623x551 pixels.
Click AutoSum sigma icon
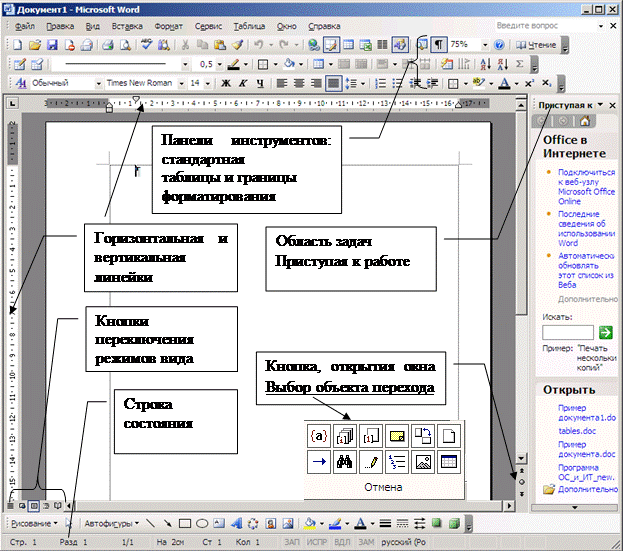click(x=519, y=64)
